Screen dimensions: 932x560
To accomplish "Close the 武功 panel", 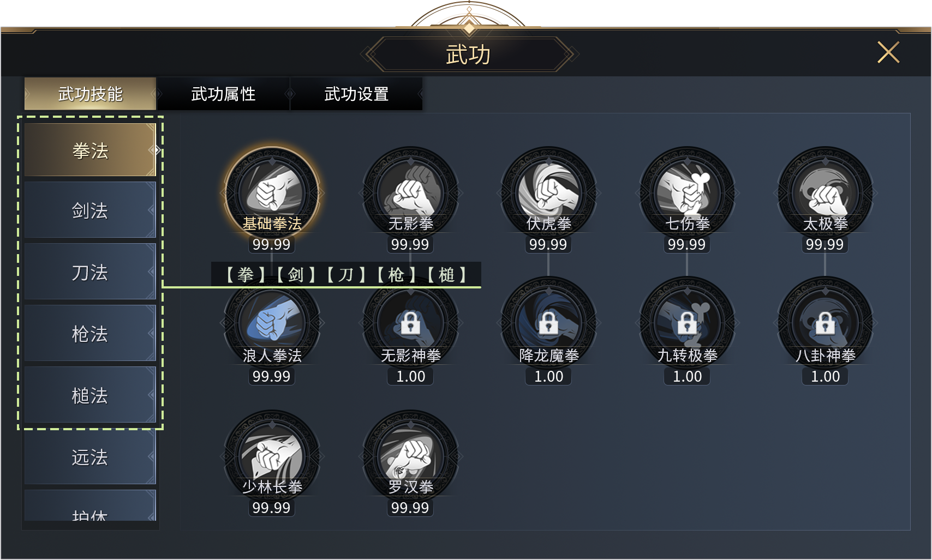I will pyautogui.click(x=888, y=52).
